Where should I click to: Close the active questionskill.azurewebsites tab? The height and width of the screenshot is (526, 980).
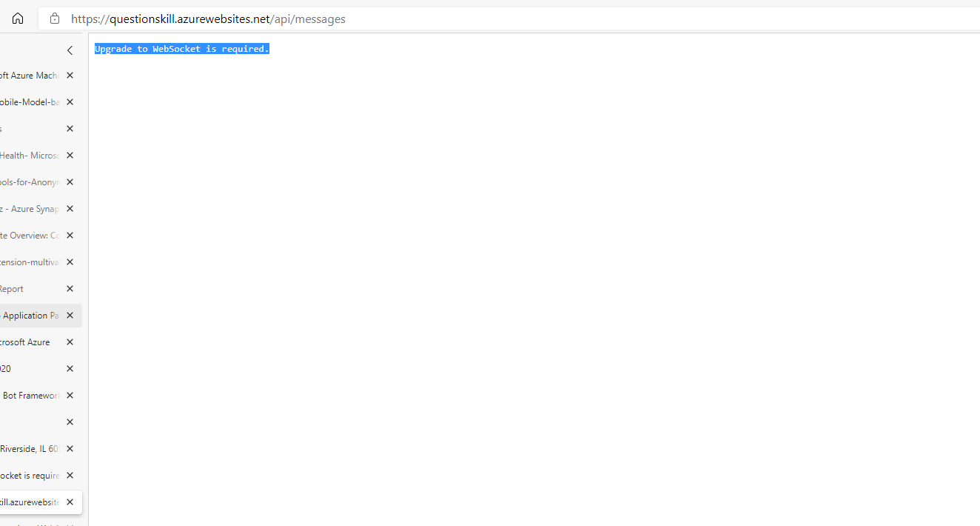point(70,502)
